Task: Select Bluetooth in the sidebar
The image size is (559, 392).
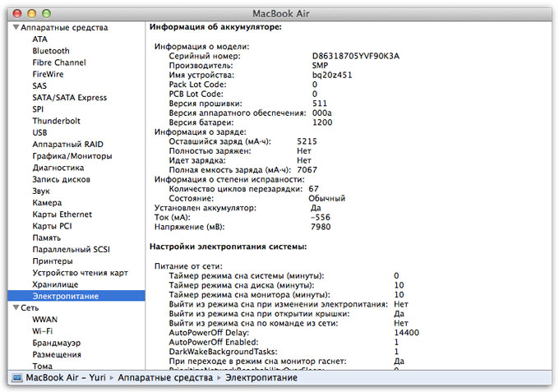Action: 51,51
